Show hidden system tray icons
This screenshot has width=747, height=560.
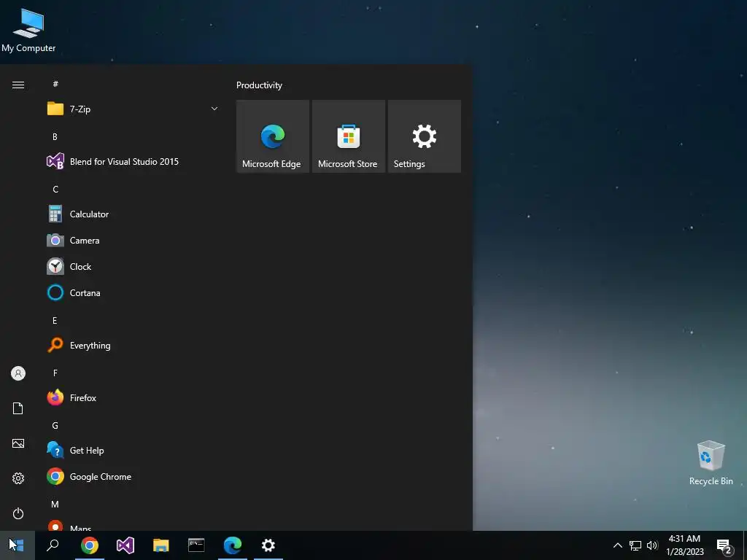tap(617, 545)
